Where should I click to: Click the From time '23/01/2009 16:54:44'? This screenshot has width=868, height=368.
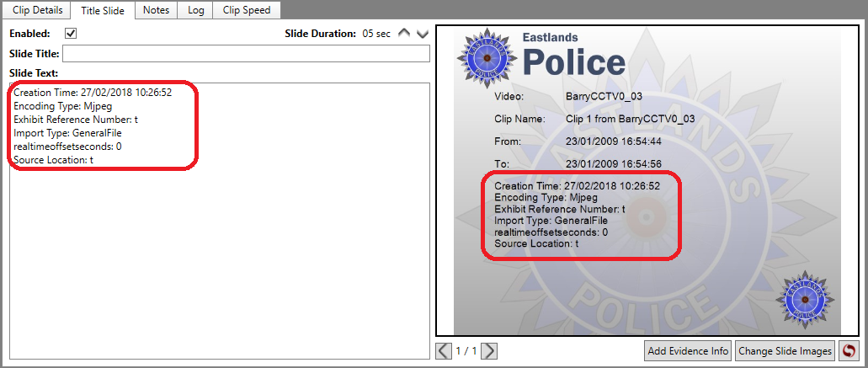tap(614, 141)
